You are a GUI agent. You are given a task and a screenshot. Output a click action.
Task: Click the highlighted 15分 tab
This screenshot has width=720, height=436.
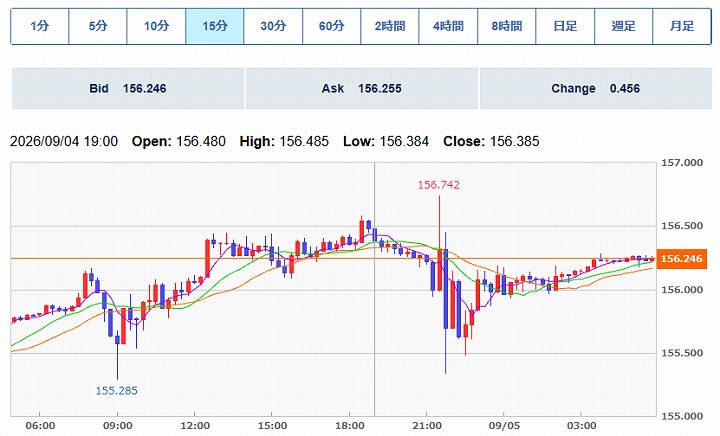(215, 26)
